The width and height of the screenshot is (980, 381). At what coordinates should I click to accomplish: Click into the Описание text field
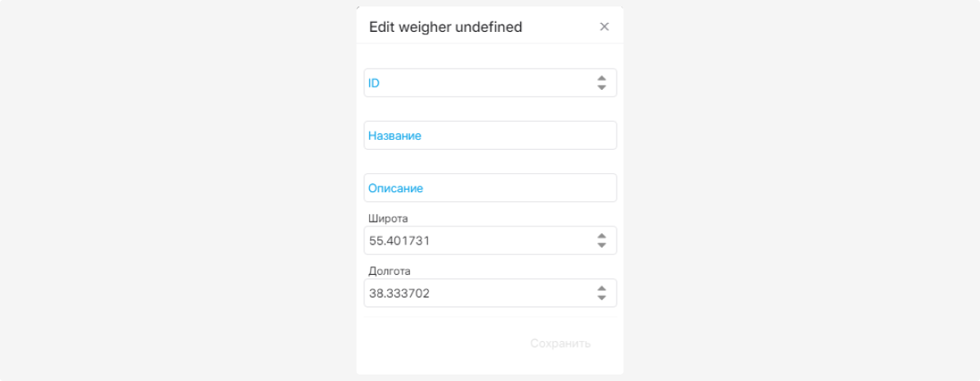[490, 188]
